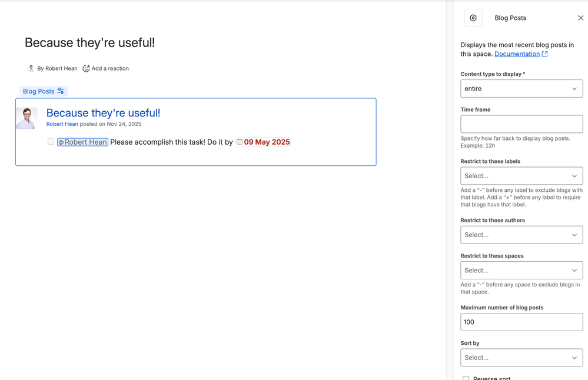Click Robert Hean's avatar beside the byline
Screen dimensions: 588x380
pyautogui.click(x=31, y=68)
